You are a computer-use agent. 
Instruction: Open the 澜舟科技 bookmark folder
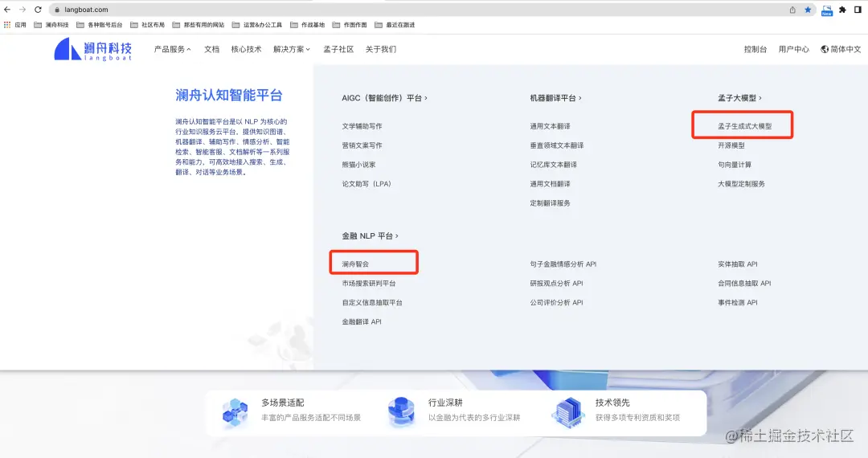click(x=51, y=25)
